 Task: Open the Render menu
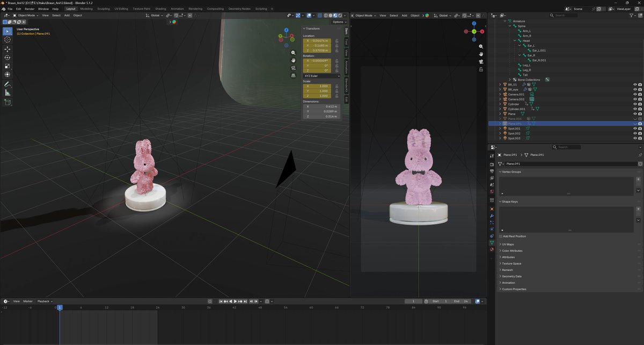coord(30,9)
